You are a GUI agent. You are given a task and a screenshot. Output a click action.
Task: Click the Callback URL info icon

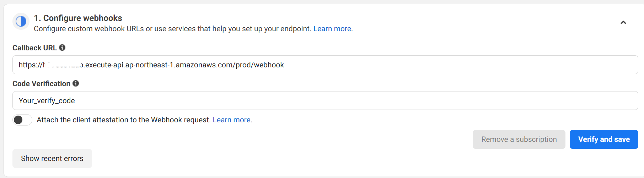(62, 48)
